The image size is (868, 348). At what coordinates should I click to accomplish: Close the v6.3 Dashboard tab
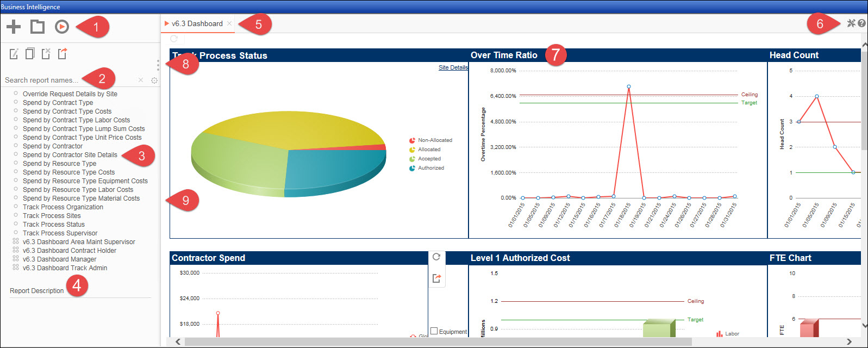point(229,23)
